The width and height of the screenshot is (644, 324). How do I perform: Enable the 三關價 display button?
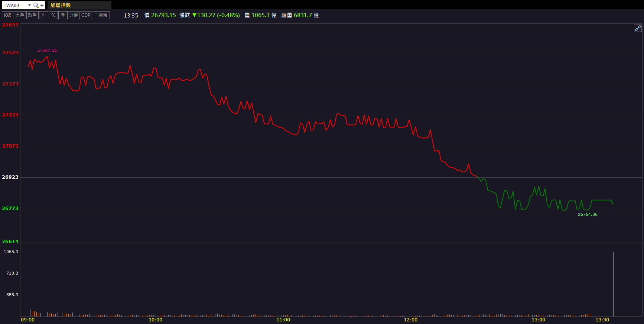pyautogui.click(x=101, y=15)
